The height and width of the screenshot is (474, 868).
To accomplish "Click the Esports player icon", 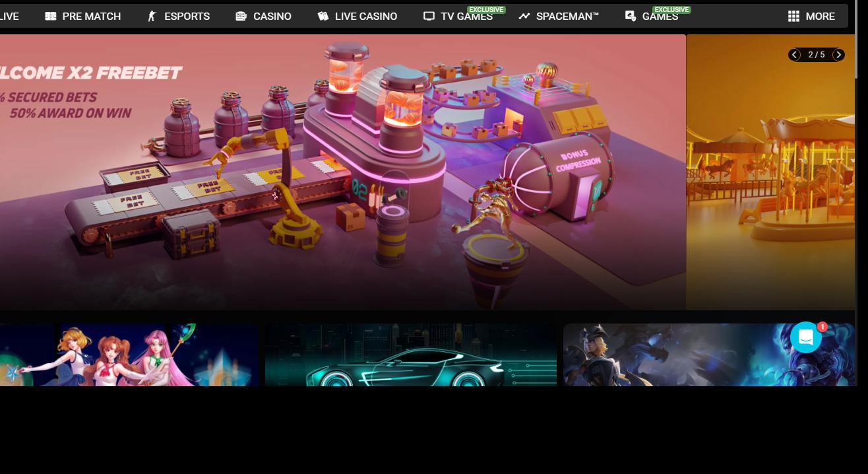I will click(152, 16).
